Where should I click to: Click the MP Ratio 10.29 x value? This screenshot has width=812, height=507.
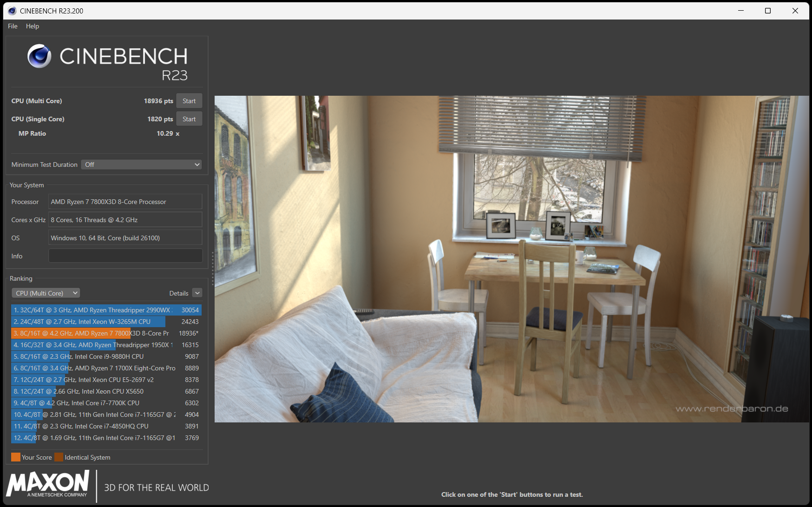click(x=168, y=133)
